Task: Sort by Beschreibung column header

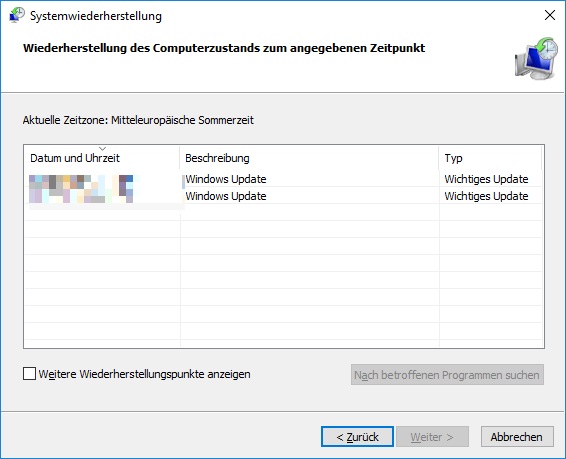Action: (x=309, y=158)
